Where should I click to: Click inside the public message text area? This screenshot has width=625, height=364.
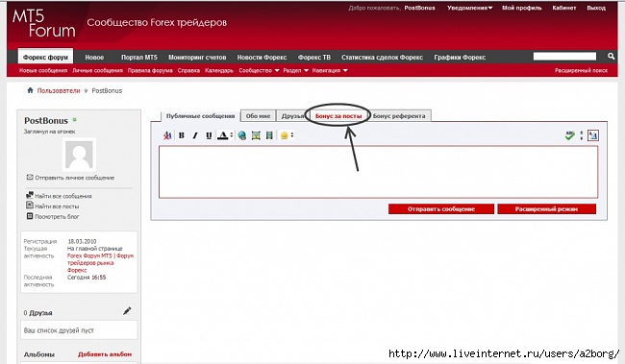(378, 172)
